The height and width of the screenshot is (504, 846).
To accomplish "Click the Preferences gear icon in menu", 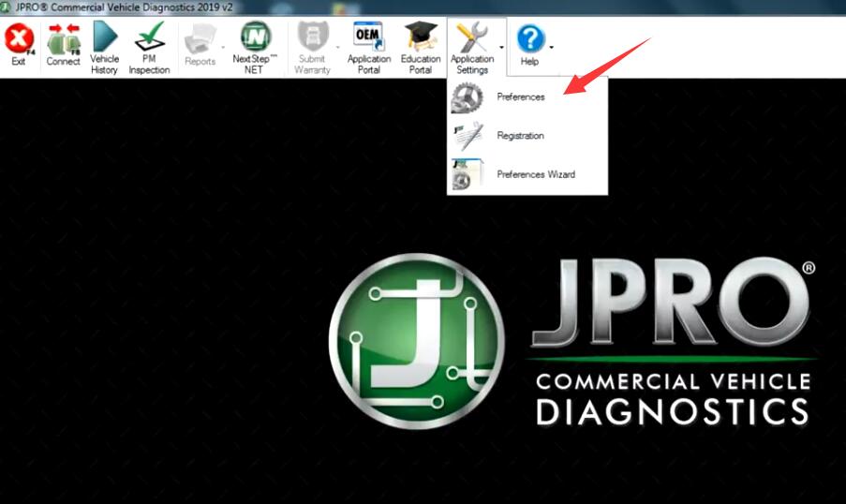I will 467,97.
